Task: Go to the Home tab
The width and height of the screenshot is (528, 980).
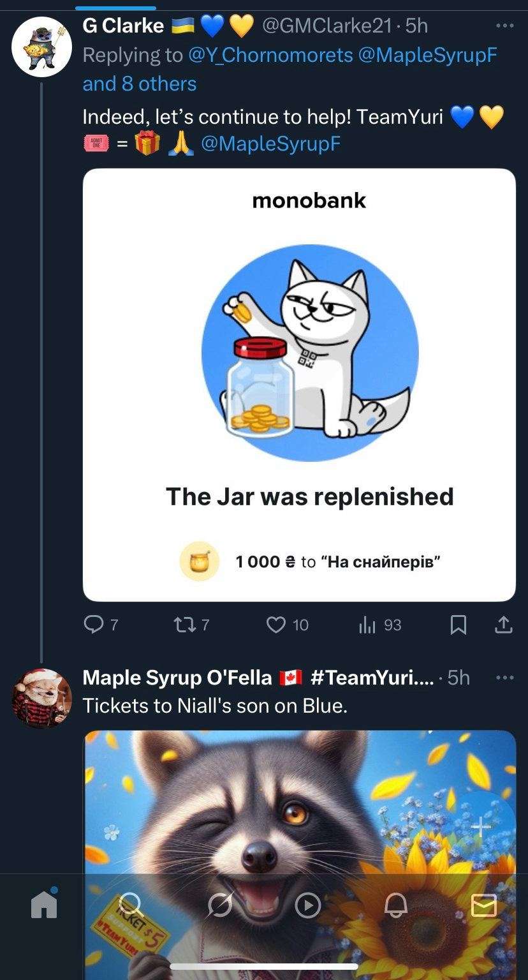Action: pos(45,905)
